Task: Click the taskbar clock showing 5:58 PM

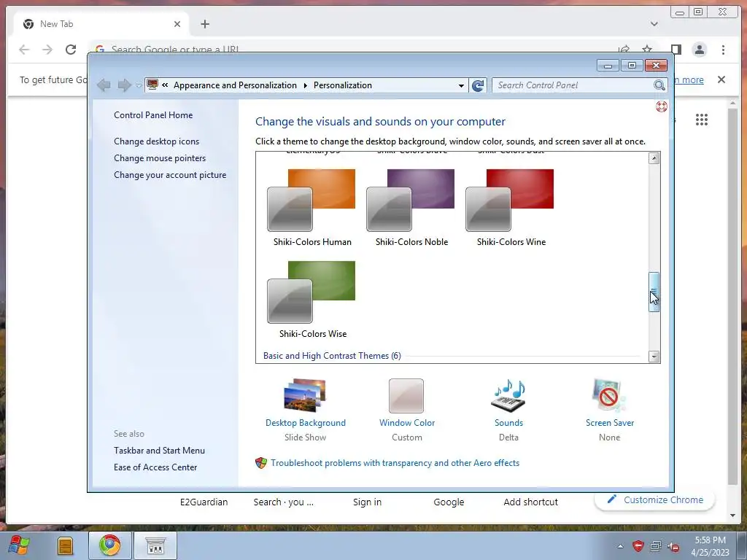Action: [711, 546]
